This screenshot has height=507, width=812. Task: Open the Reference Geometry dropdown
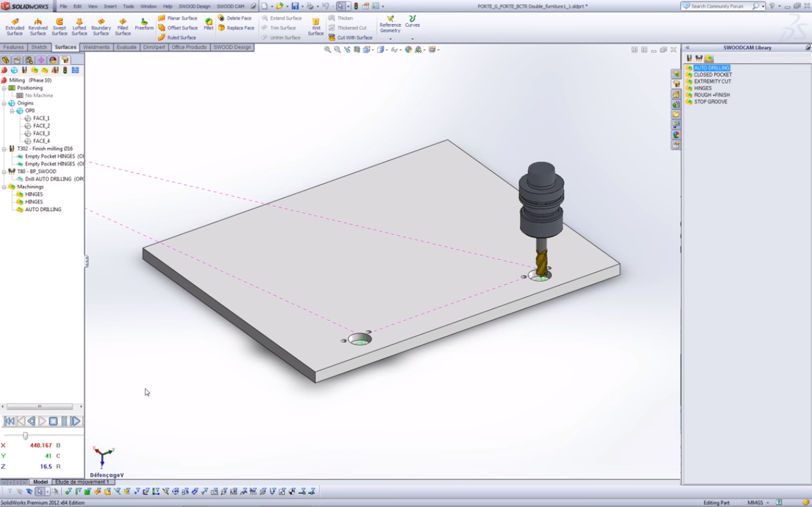click(390, 39)
